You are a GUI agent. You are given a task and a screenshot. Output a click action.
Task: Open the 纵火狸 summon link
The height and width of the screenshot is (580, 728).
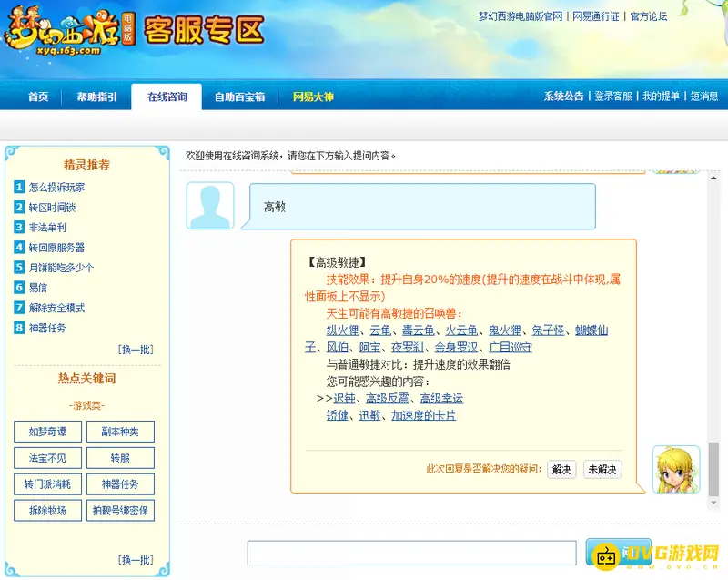pyautogui.click(x=343, y=331)
